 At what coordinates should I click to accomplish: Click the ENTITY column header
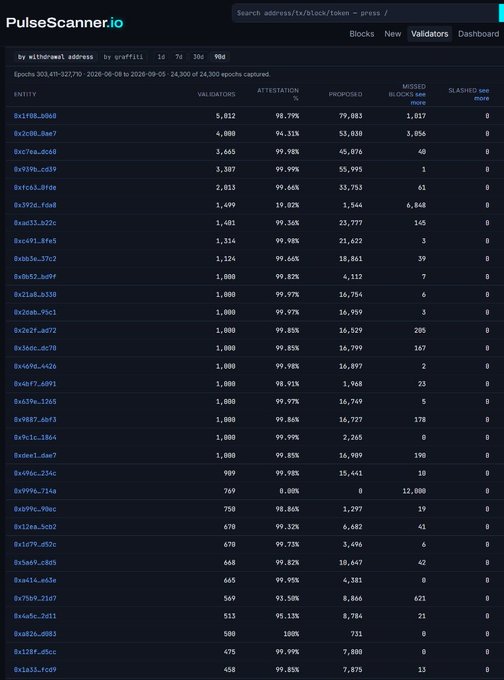[x=25, y=95]
